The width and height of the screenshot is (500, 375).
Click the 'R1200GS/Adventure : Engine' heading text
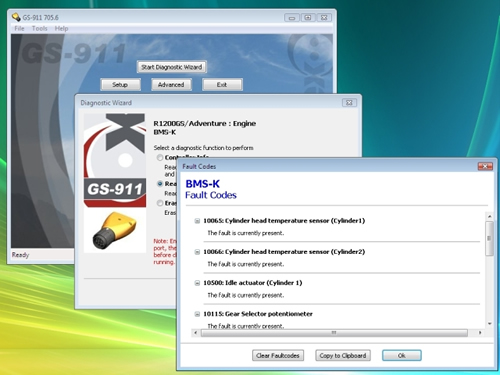click(x=205, y=123)
